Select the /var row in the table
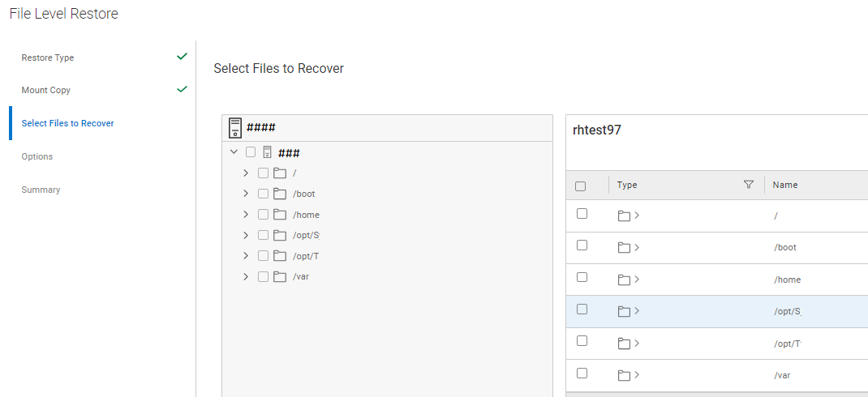Viewport: 868px width, 397px height. click(782, 375)
